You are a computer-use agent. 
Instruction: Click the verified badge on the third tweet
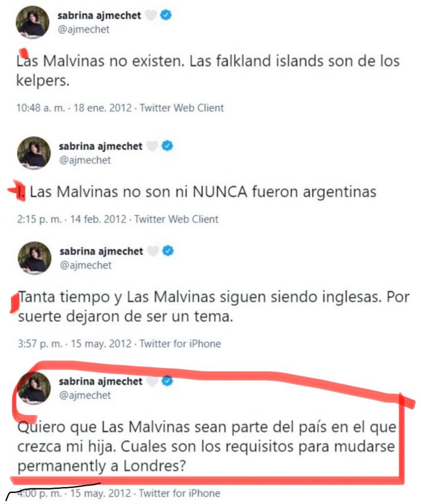[168, 251]
